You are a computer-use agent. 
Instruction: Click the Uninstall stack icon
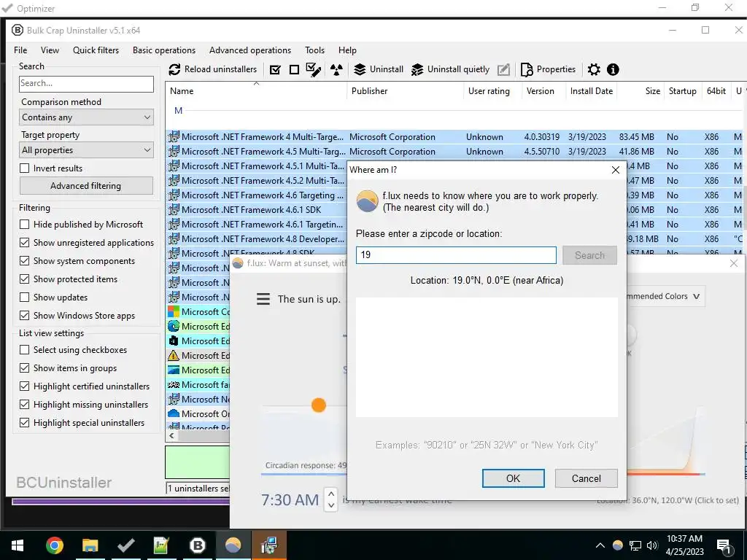tap(360, 69)
